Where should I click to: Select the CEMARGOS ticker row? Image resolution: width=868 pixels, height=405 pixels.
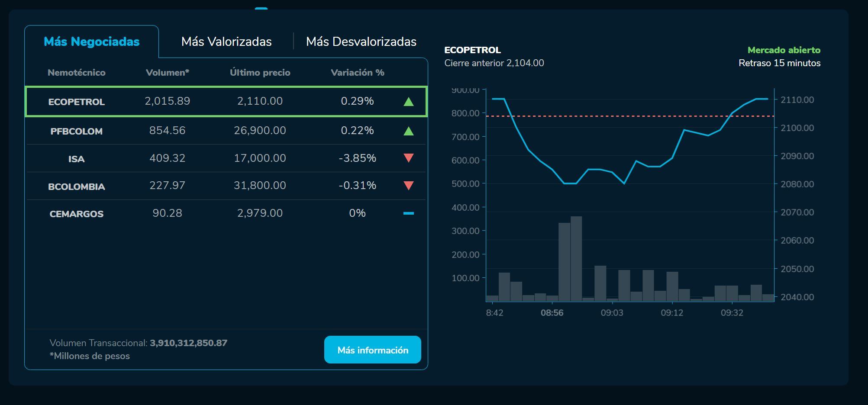77,214
